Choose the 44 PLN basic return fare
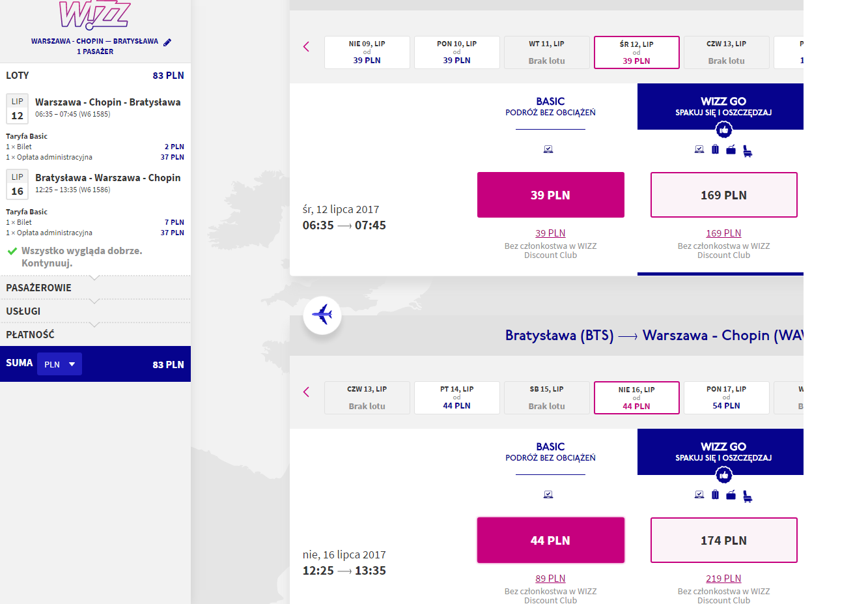 (551, 540)
